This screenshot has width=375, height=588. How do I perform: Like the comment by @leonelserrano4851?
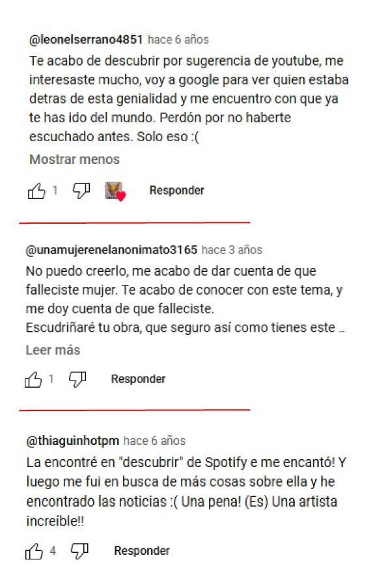point(36,191)
